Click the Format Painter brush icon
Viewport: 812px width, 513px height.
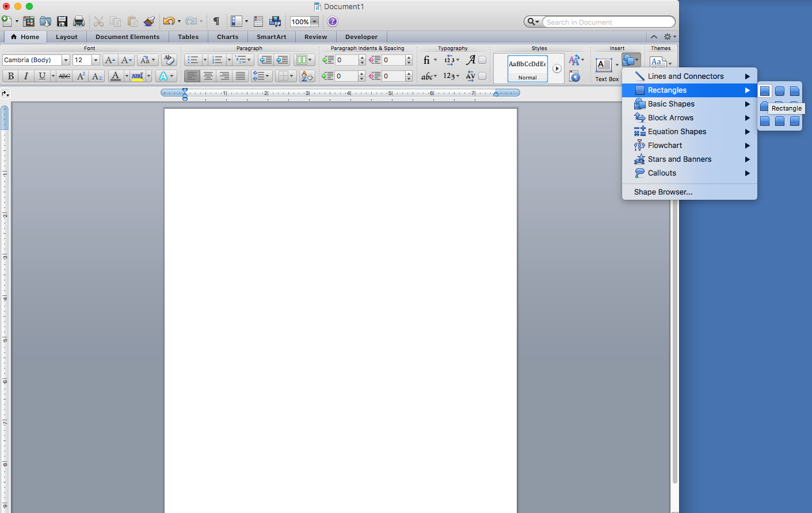(x=149, y=22)
